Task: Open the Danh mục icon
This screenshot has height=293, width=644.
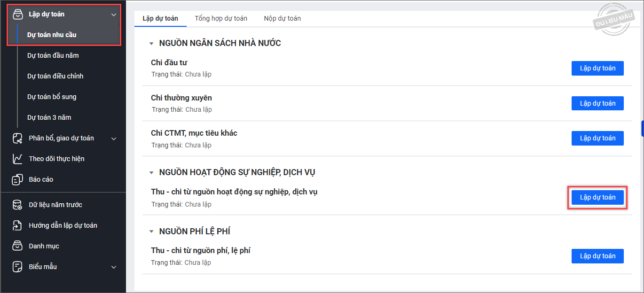Action: point(17,246)
